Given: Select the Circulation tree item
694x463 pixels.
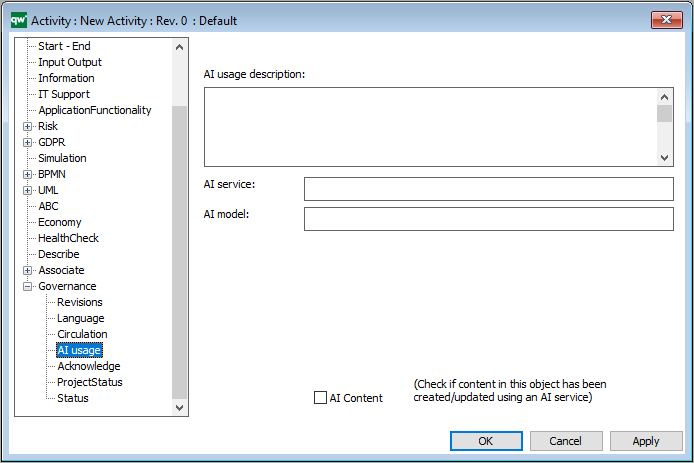Looking at the screenshot, I should pyautogui.click(x=82, y=334).
